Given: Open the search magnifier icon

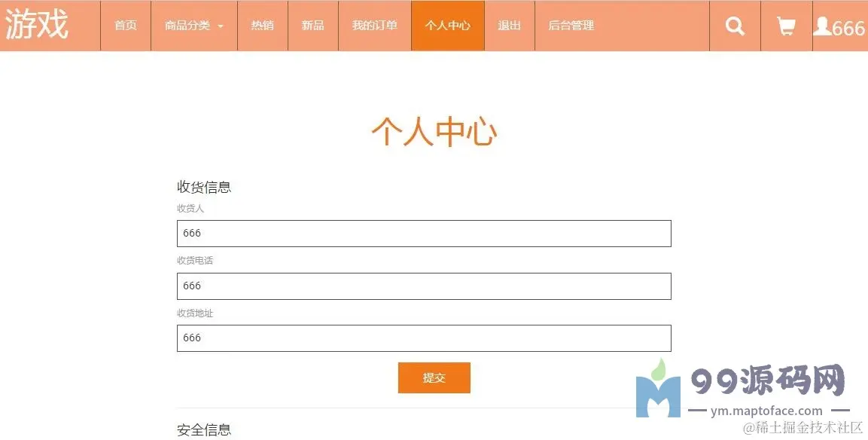Looking at the screenshot, I should 735,26.
